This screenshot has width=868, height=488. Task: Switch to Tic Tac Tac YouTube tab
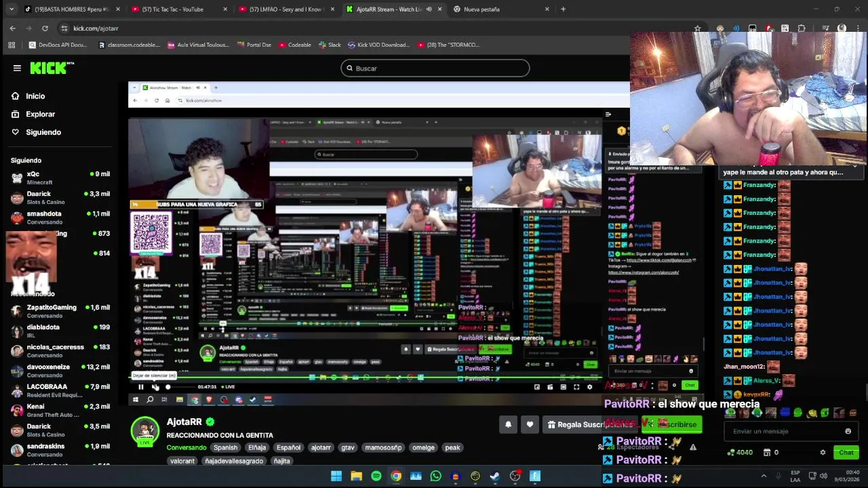point(180,9)
